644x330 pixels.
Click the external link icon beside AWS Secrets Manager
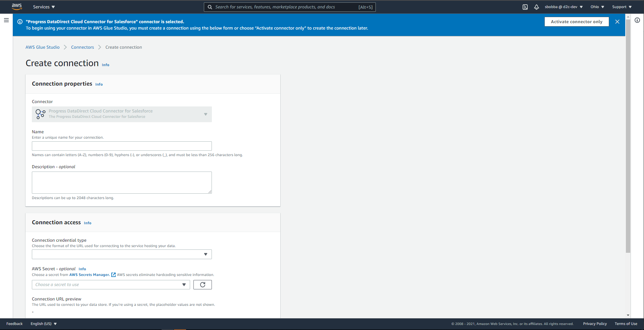[113, 275]
